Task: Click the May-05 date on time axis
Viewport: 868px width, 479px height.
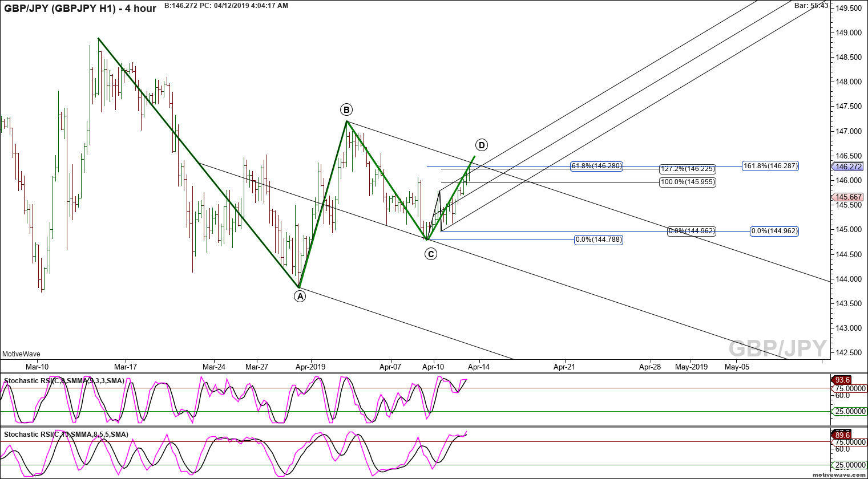Action: [x=737, y=367]
